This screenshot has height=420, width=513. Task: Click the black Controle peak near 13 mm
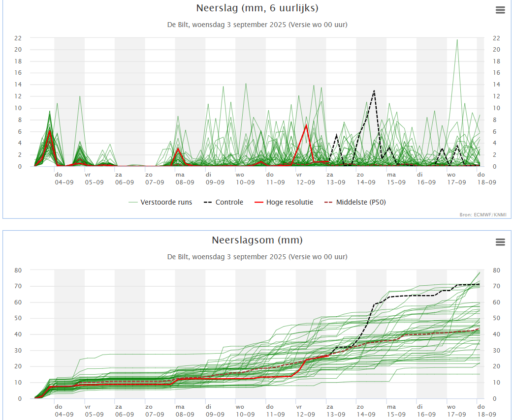tap(374, 91)
